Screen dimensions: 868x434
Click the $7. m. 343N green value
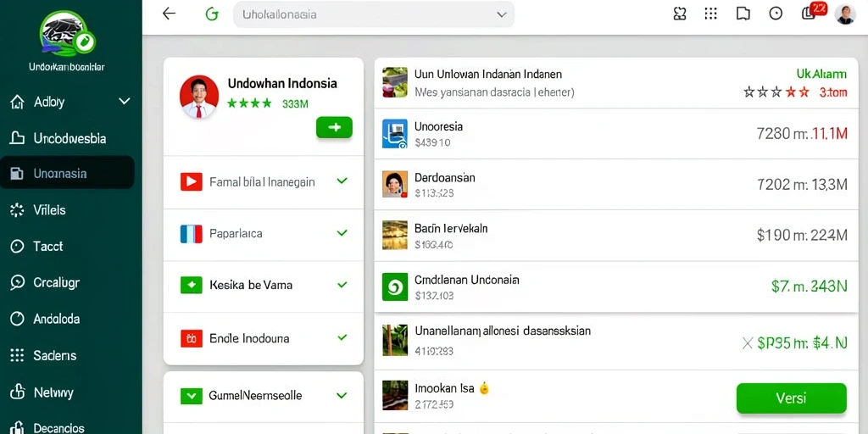809,287
